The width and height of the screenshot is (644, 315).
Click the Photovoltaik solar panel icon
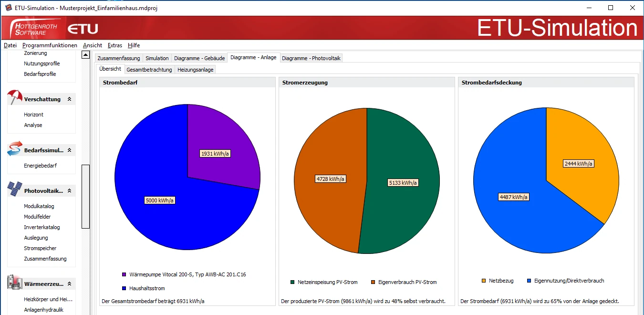pyautogui.click(x=15, y=189)
